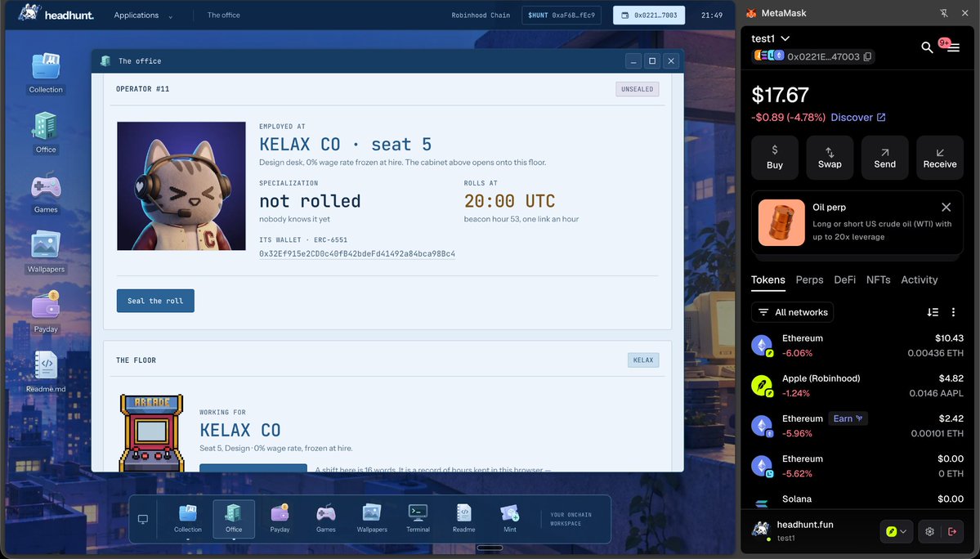Open the Office desktop icon
This screenshot has height=559, width=980.
46,133
